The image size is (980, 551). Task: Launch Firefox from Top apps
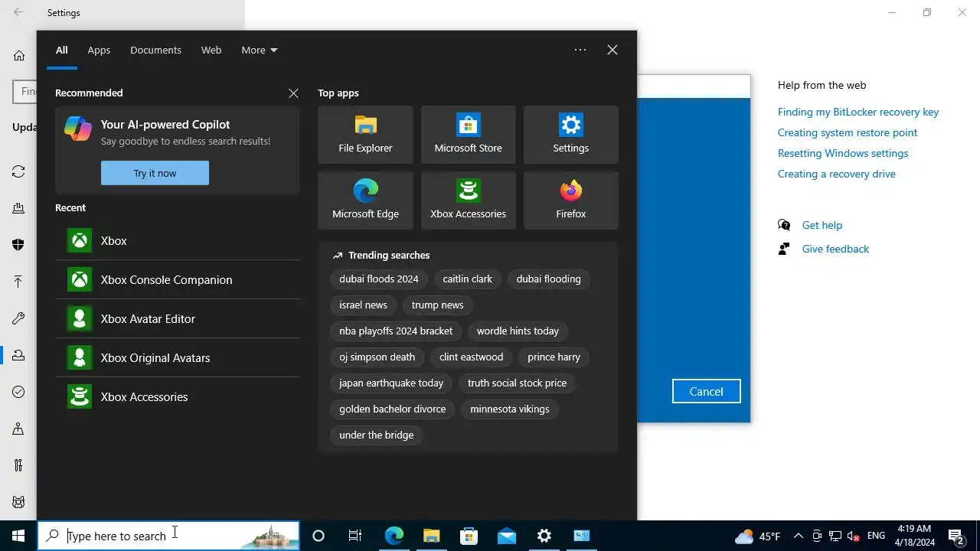click(570, 201)
